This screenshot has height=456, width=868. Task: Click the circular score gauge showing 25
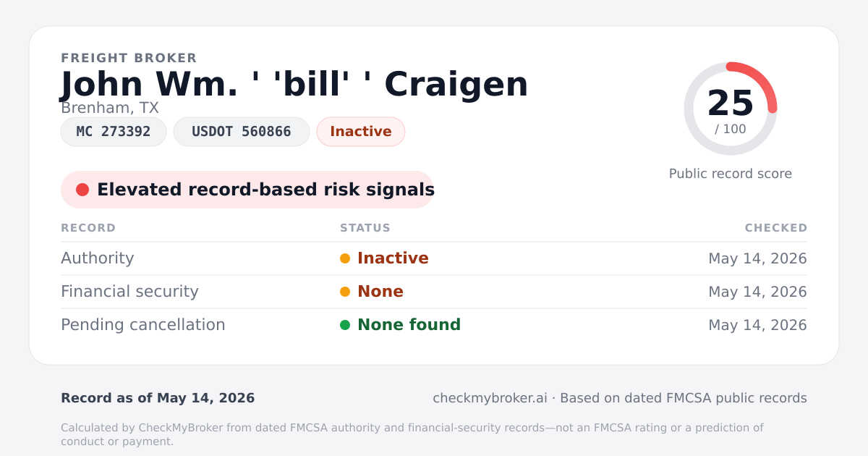[731, 109]
